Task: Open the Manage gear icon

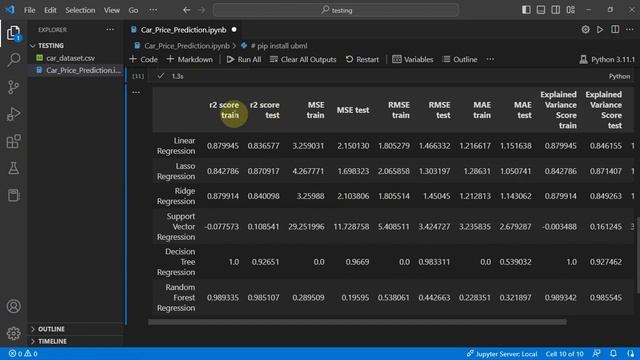Action: tap(13, 333)
